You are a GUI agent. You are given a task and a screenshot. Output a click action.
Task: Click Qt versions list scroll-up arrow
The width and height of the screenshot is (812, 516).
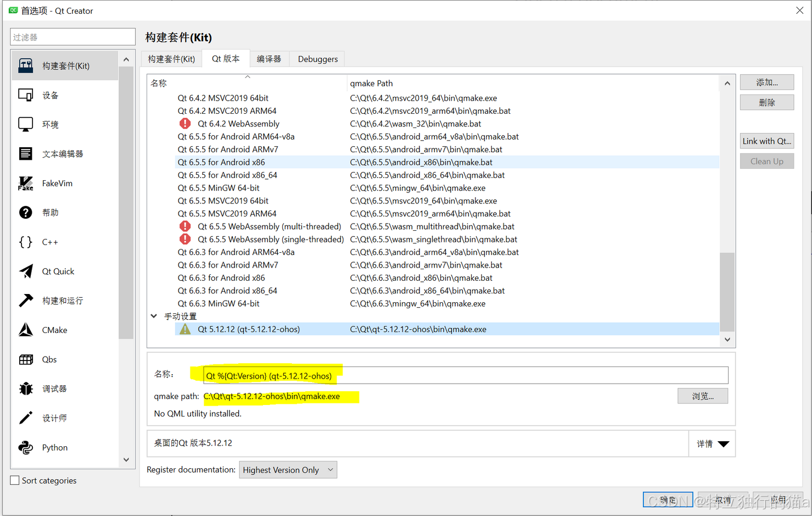tap(727, 84)
